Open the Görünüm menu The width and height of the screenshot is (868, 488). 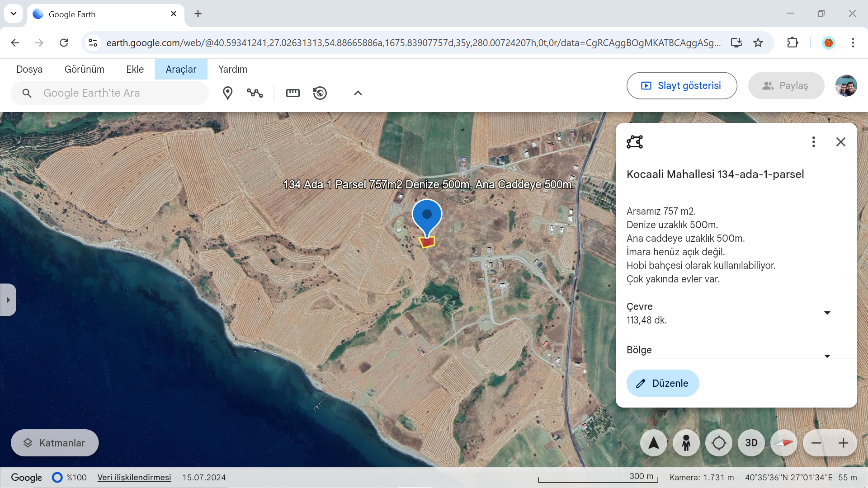(85, 69)
